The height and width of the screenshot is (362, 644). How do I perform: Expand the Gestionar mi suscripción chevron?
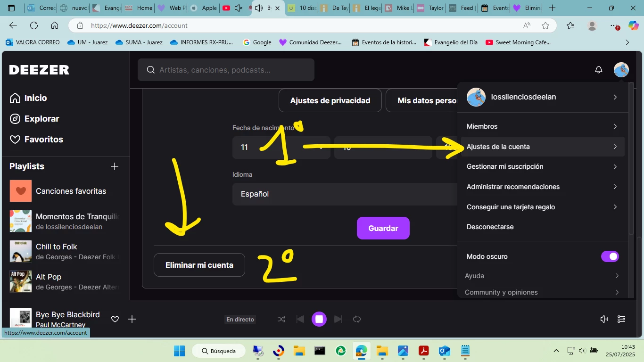pos(615,166)
